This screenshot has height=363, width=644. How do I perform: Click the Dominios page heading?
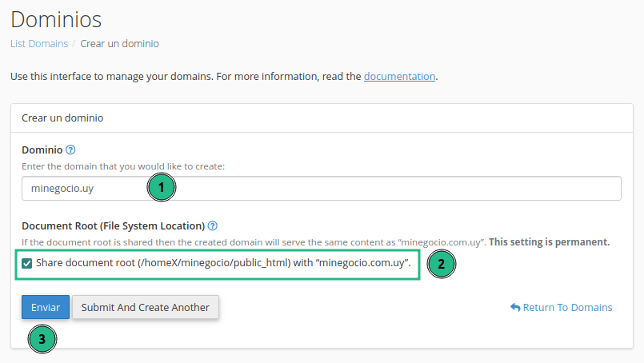(x=56, y=18)
